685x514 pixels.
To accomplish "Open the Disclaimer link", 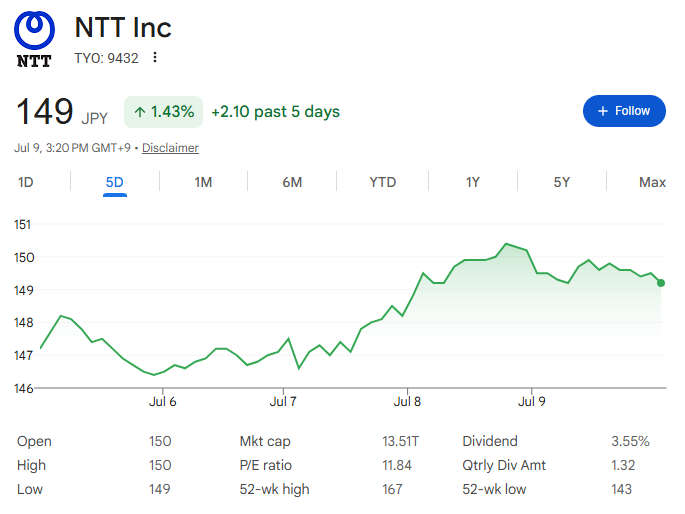I will [170, 148].
